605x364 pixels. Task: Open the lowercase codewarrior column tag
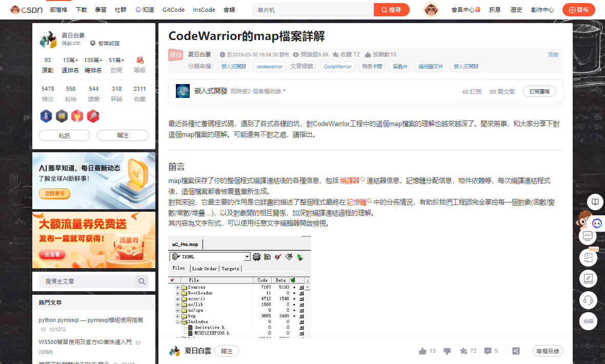270,67
